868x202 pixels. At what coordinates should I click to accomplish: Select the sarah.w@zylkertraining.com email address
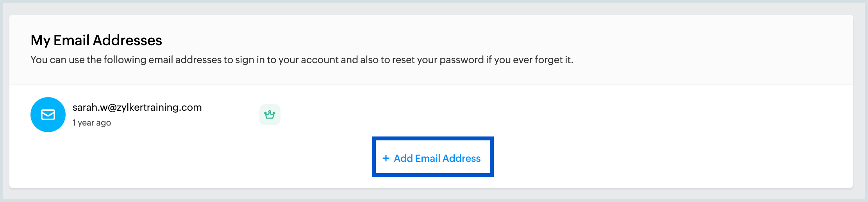point(137,107)
